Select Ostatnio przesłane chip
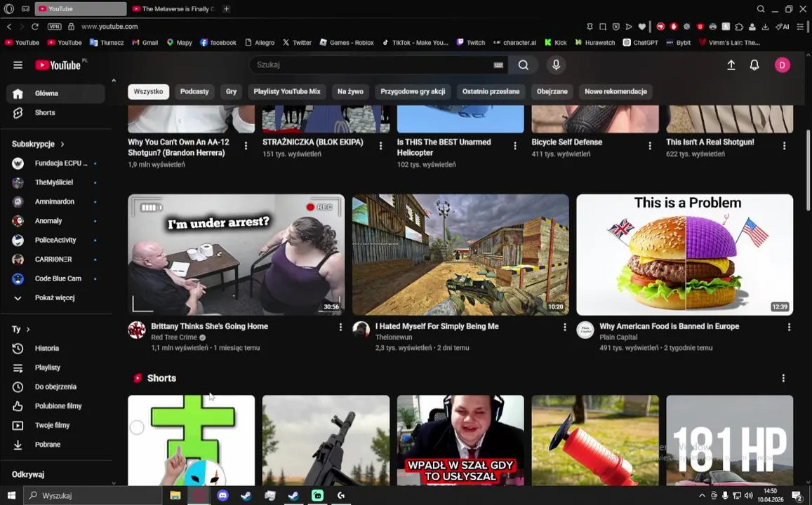The height and width of the screenshot is (505, 812). point(491,92)
